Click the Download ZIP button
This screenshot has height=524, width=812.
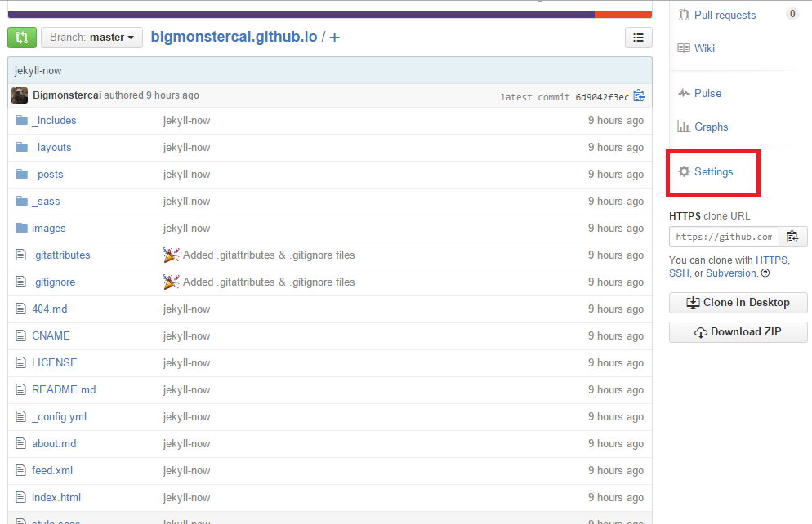pyautogui.click(x=738, y=332)
